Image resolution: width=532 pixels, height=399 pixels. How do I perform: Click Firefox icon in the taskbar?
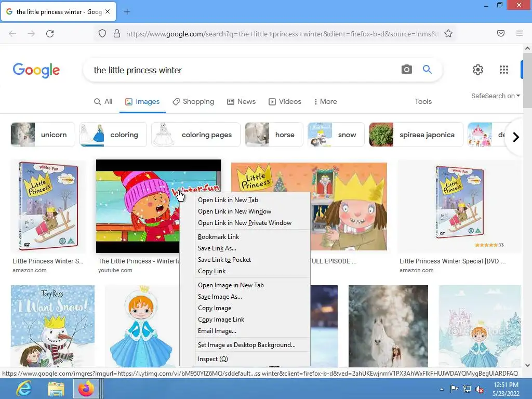86,389
